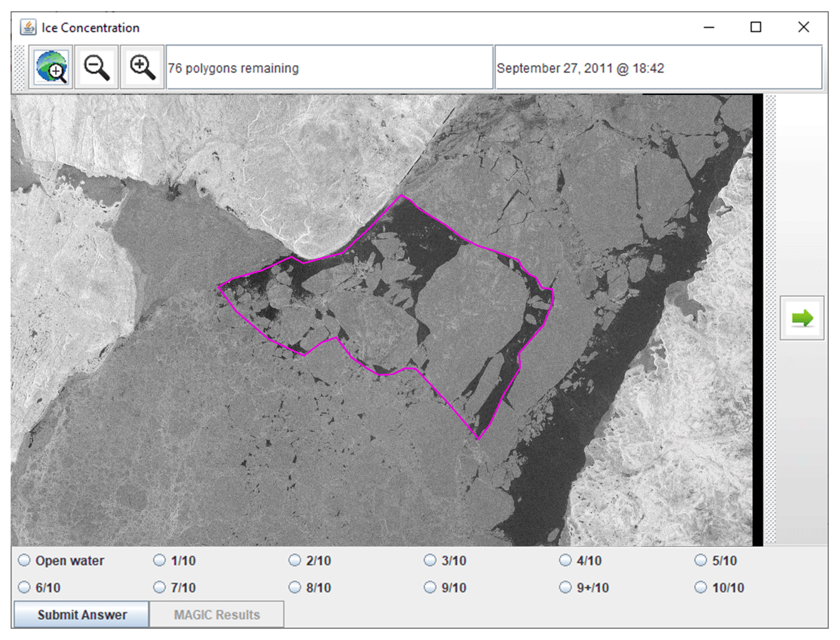Select 3/10 ice concentration
This screenshot has width=840, height=640.
pyautogui.click(x=430, y=561)
